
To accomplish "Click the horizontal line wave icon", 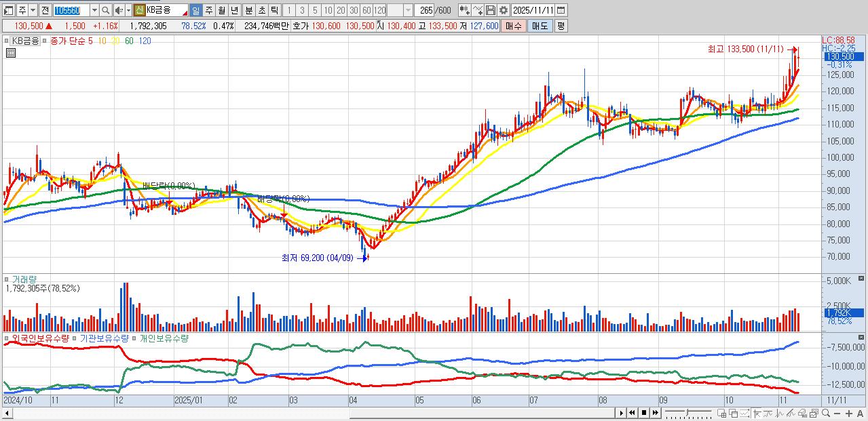I will 768,413.
